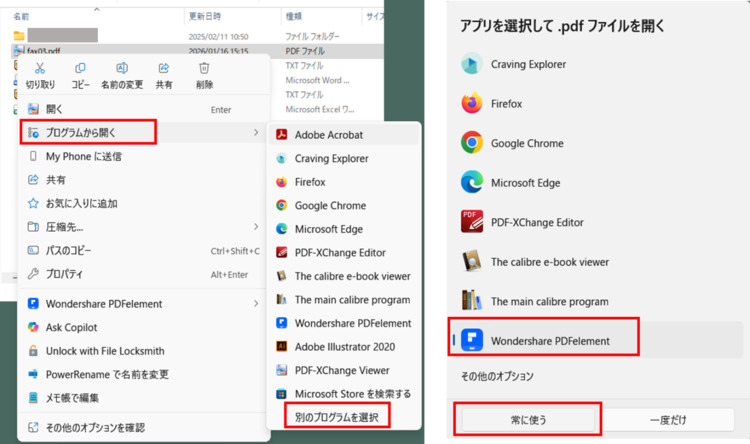Expand the 圧縮先... submenu chevron
The width and height of the screenshot is (750, 444).
click(x=256, y=227)
